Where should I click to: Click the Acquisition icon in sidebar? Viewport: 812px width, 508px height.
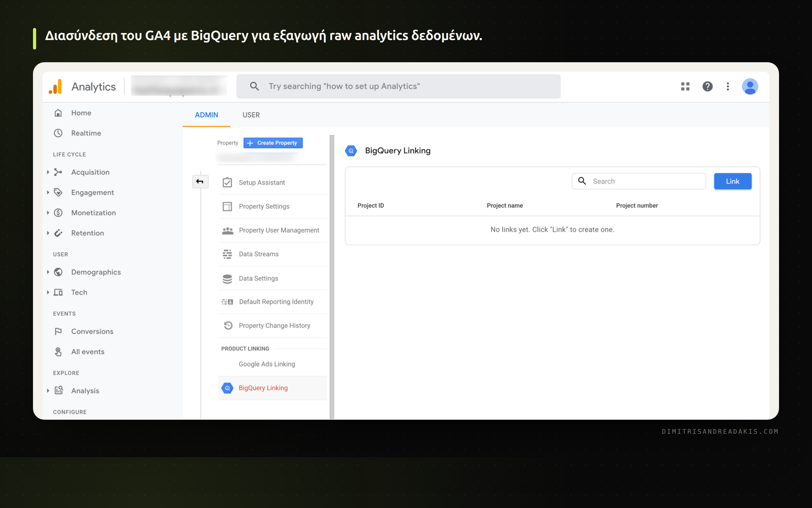point(58,172)
